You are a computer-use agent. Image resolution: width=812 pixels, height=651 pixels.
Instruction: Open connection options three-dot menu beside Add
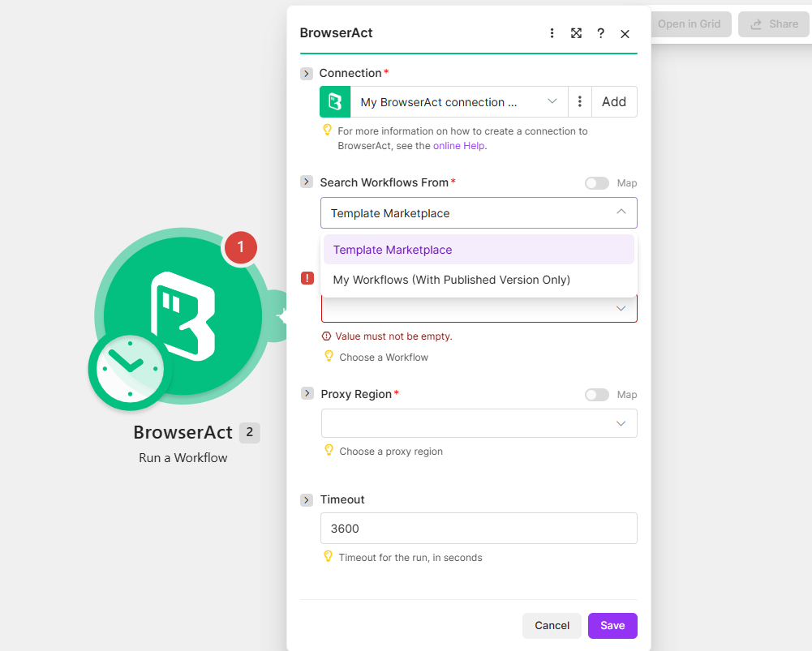pyautogui.click(x=579, y=102)
